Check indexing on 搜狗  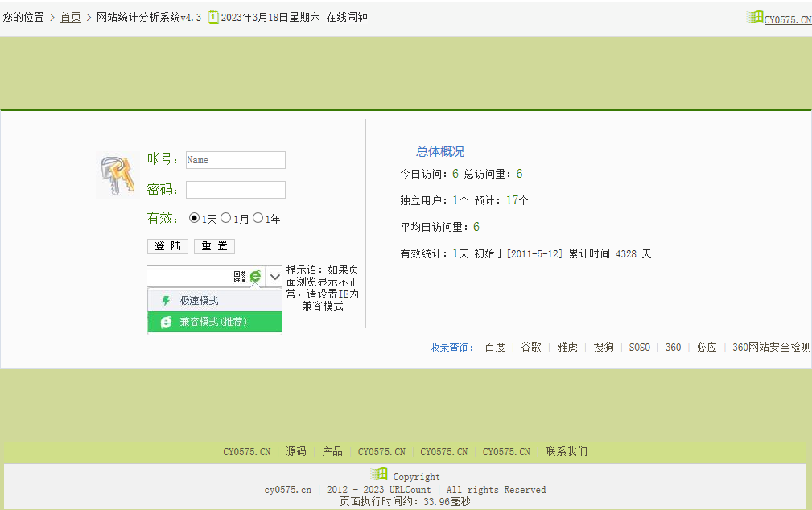pos(604,348)
